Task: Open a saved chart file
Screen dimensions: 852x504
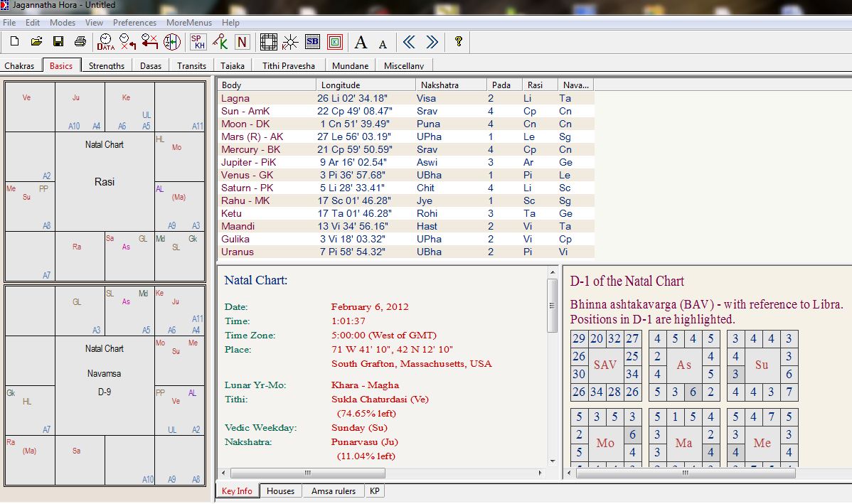Action: 36,42
